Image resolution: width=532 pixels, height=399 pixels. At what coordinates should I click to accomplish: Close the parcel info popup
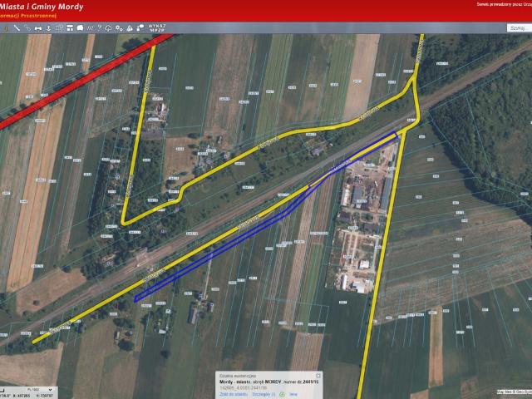pos(318,376)
